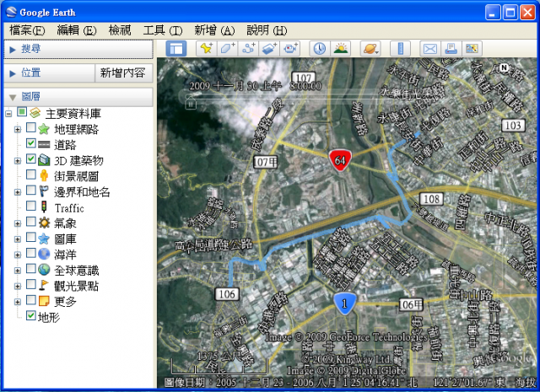Uncheck the 地形 terrain checkbox
The width and height of the screenshot is (540, 392).
click(x=31, y=315)
